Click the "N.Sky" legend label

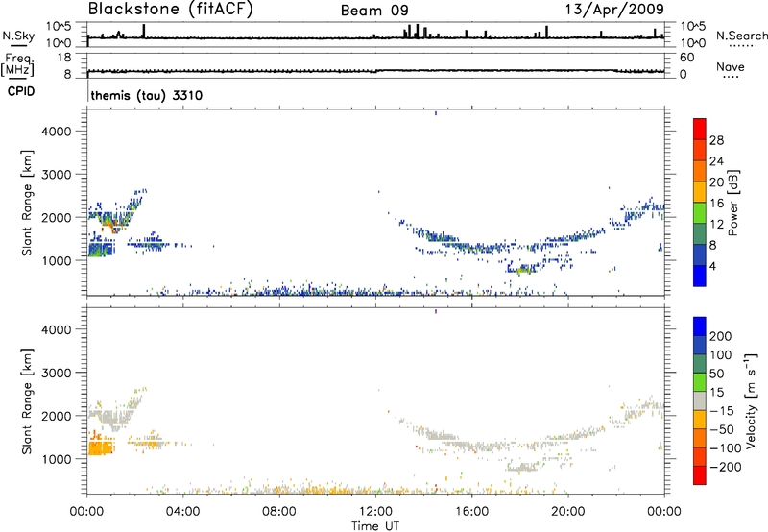point(18,36)
